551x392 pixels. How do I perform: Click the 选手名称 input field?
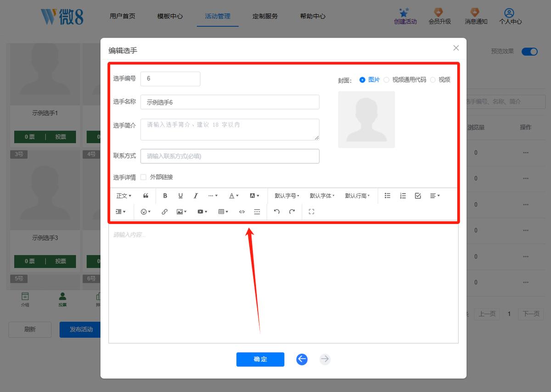pyautogui.click(x=230, y=102)
